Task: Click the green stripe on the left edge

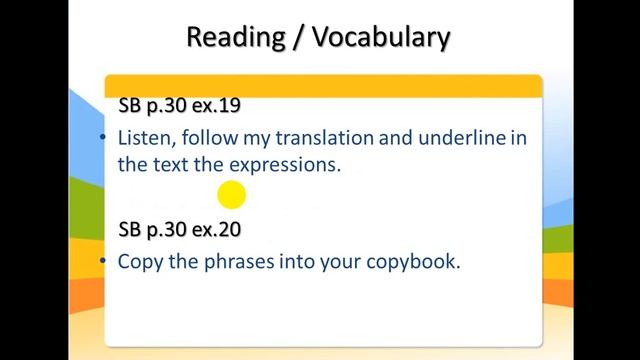Action: [x=87, y=210]
